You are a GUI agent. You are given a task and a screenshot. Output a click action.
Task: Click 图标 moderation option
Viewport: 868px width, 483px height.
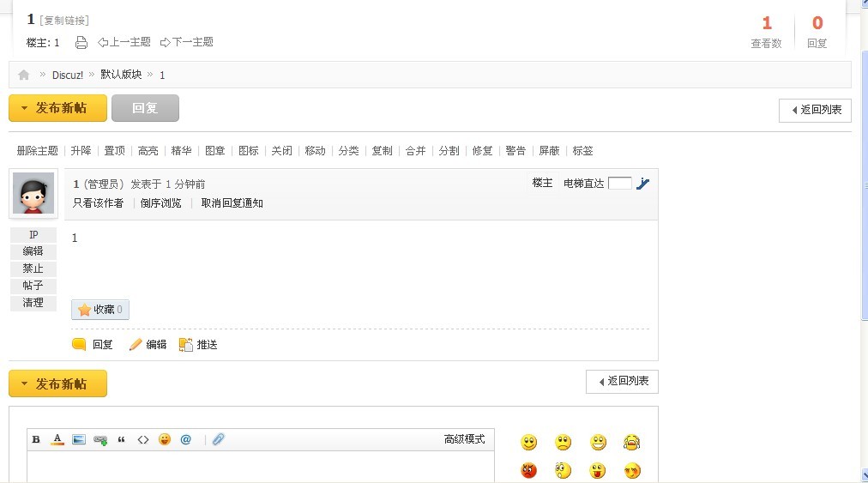click(x=248, y=151)
